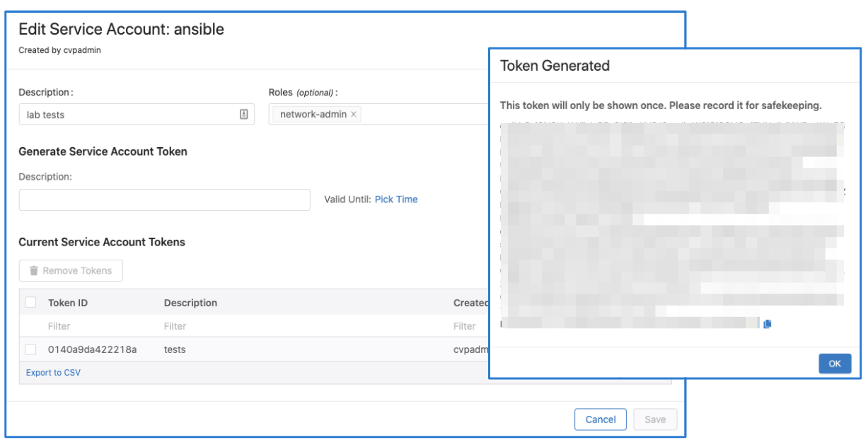The height and width of the screenshot is (440, 868).
Task: Click the Remove Tokens button
Action: pyautogui.click(x=71, y=270)
